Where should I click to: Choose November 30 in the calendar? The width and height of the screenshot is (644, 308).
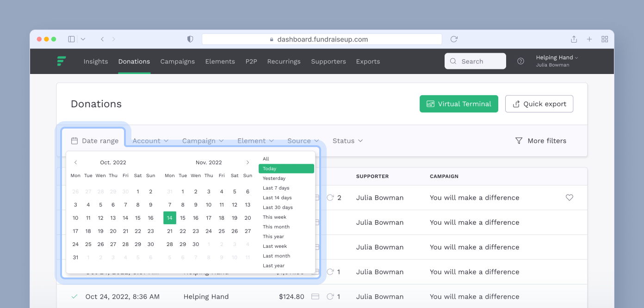point(196,244)
